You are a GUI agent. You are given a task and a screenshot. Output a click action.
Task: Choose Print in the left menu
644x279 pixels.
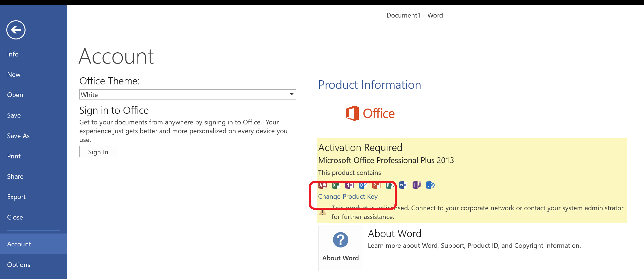(14, 156)
